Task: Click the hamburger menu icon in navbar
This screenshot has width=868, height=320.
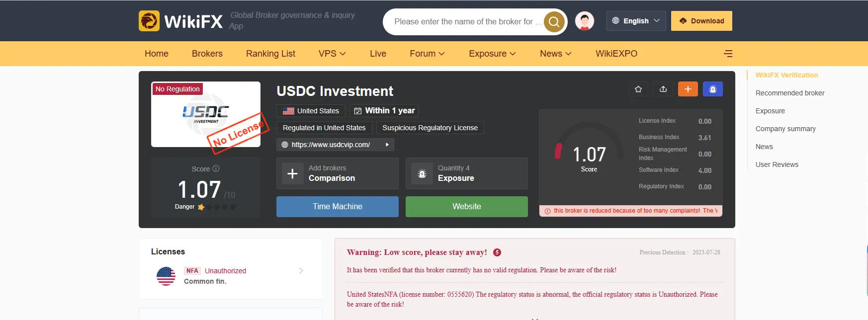Action: click(728, 54)
